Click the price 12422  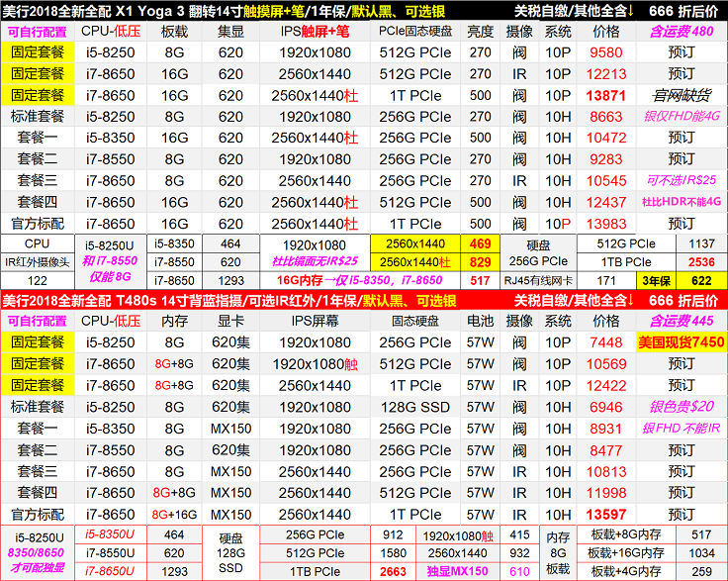(606, 385)
